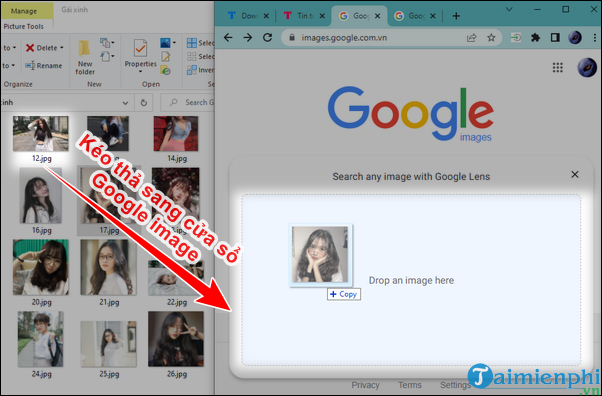Image resolution: width=602 pixels, height=396 pixels.
Task: Switch to the Manage ribbon tab
Action: point(24,11)
